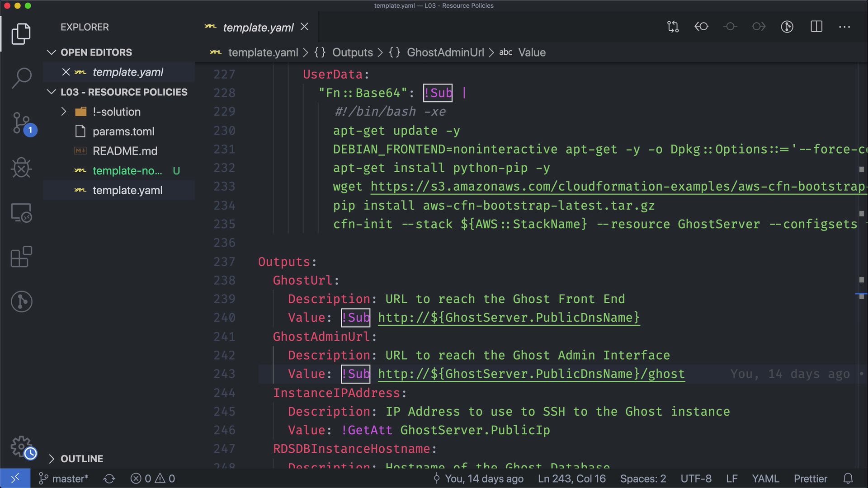
Task: Change indentation via Spaces: 2 indicator
Action: [642, 479]
